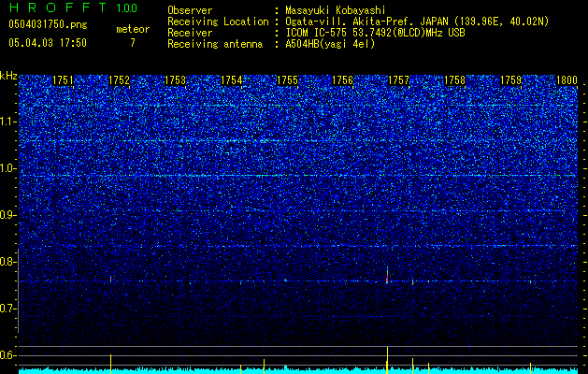The width and height of the screenshot is (588, 374).
Task: Click the 0.7 kHz axis label
Action: point(8,309)
